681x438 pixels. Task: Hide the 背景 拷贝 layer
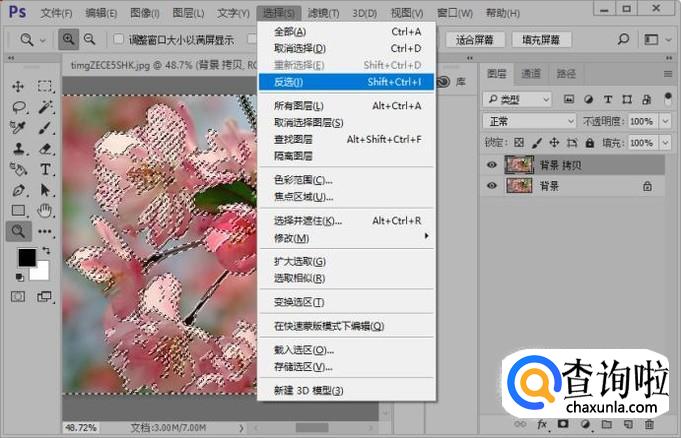pos(491,165)
